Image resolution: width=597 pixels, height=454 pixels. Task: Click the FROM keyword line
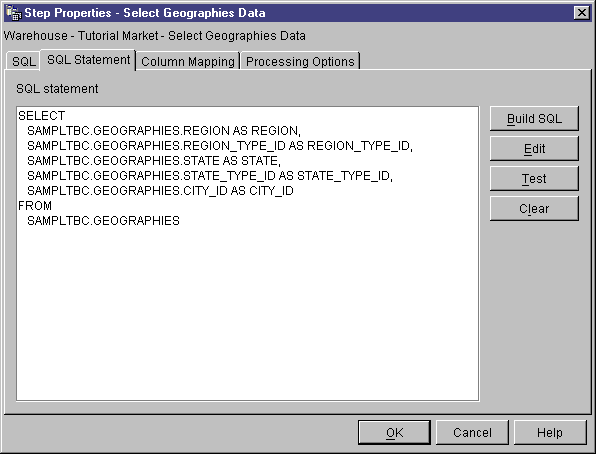coord(35,206)
